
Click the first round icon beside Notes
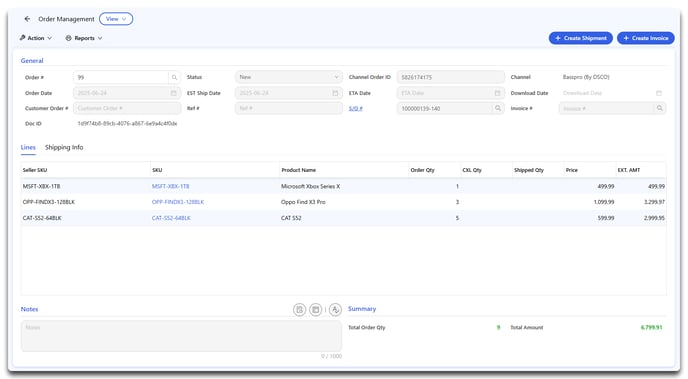pos(300,310)
